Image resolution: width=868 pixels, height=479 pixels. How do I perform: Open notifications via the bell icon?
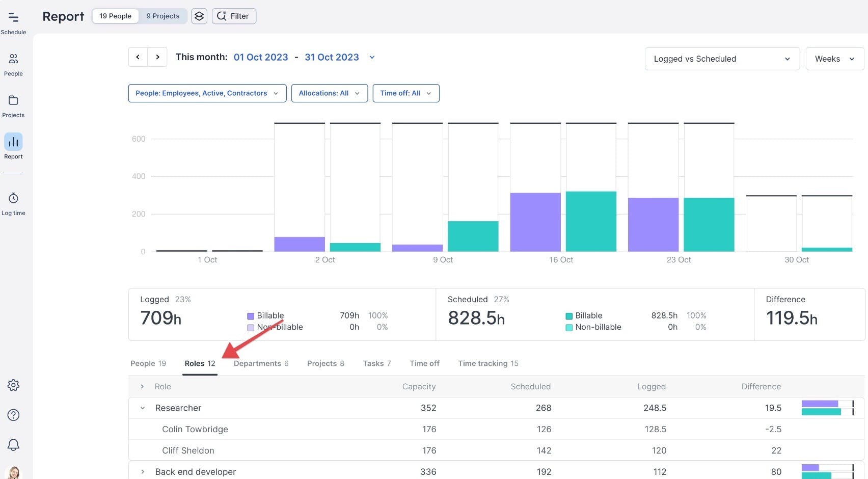(13, 445)
